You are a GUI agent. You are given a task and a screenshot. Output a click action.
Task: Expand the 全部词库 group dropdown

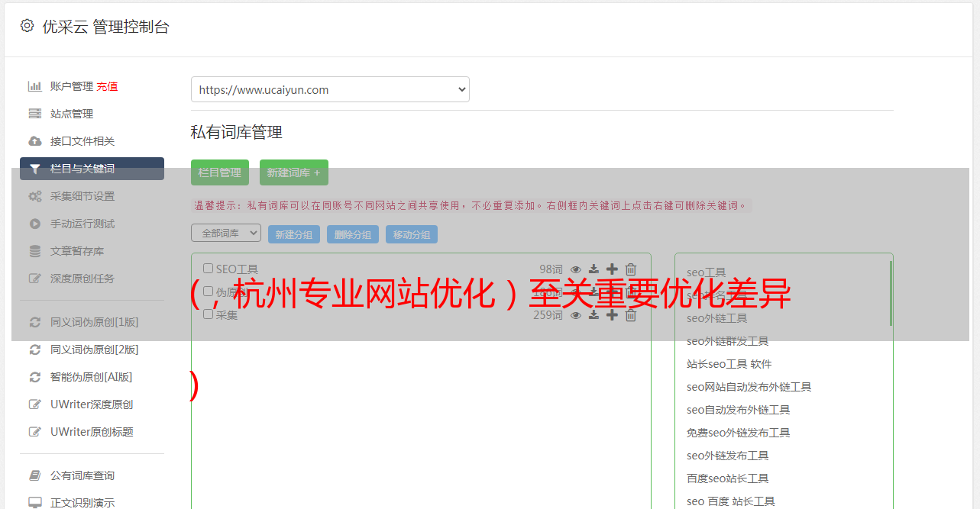tap(226, 234)
